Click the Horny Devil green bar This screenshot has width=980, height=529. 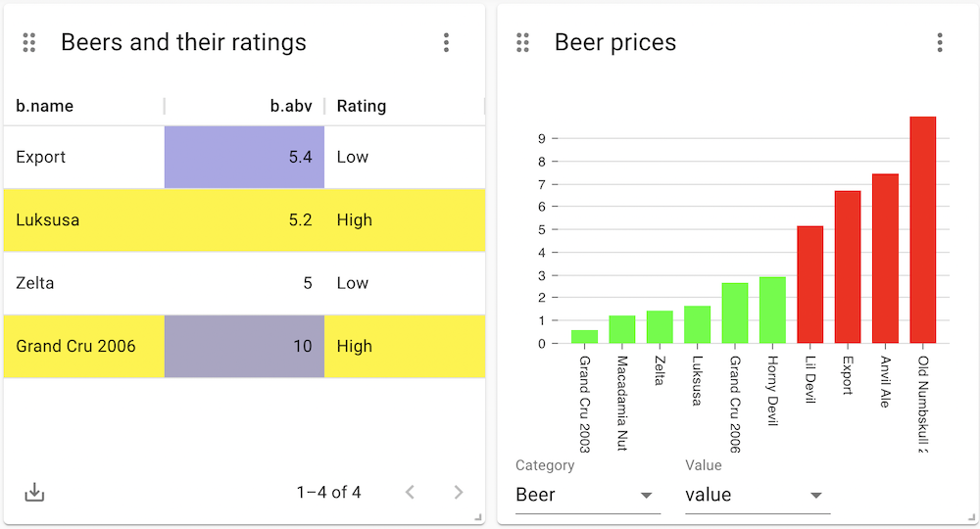point(772,311)
